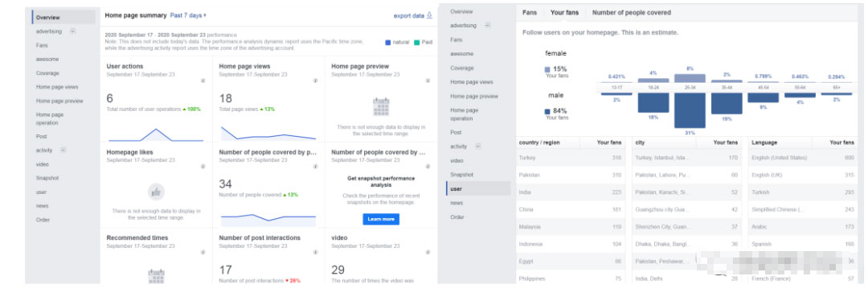868x301 pixels.
Task: Click the 18-24 male bar in age chart
Action: (x=653, y=102)
